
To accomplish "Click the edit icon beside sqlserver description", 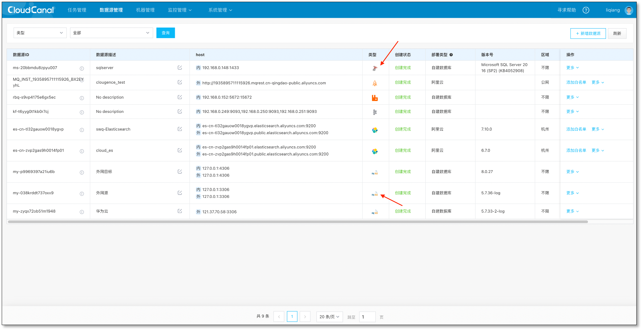I will pyautogui.click(x=180, y=68).
